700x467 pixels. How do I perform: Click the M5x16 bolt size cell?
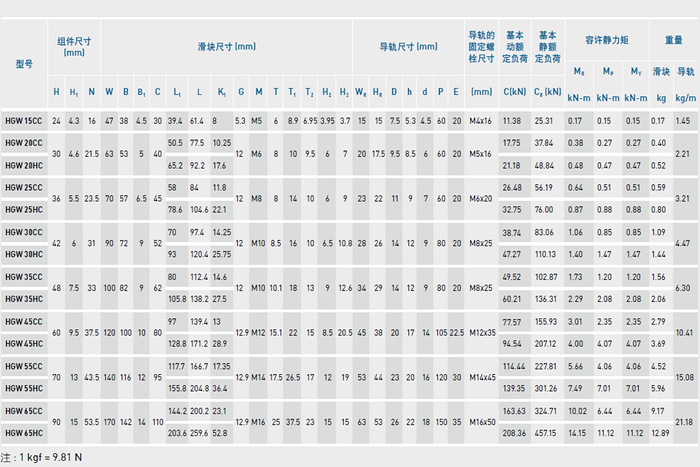(x=480, y=154)
